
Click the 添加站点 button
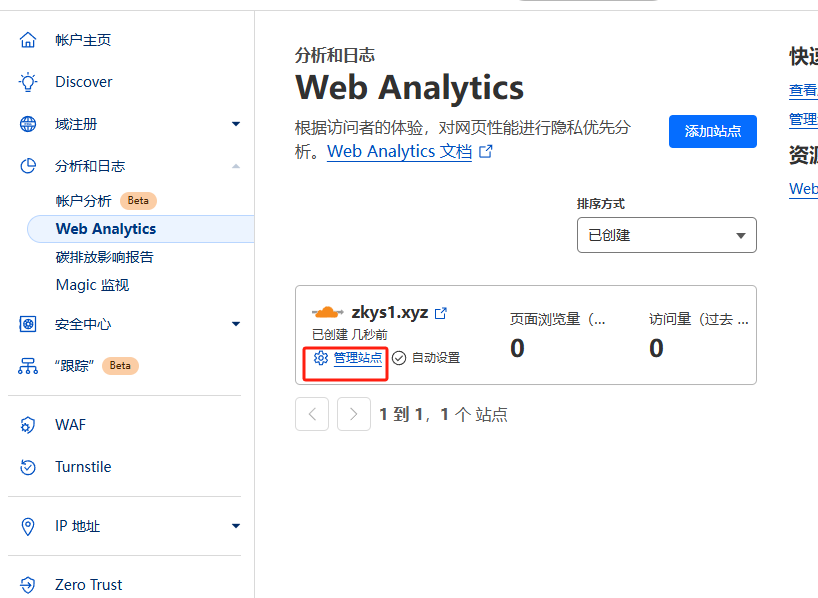713,131
